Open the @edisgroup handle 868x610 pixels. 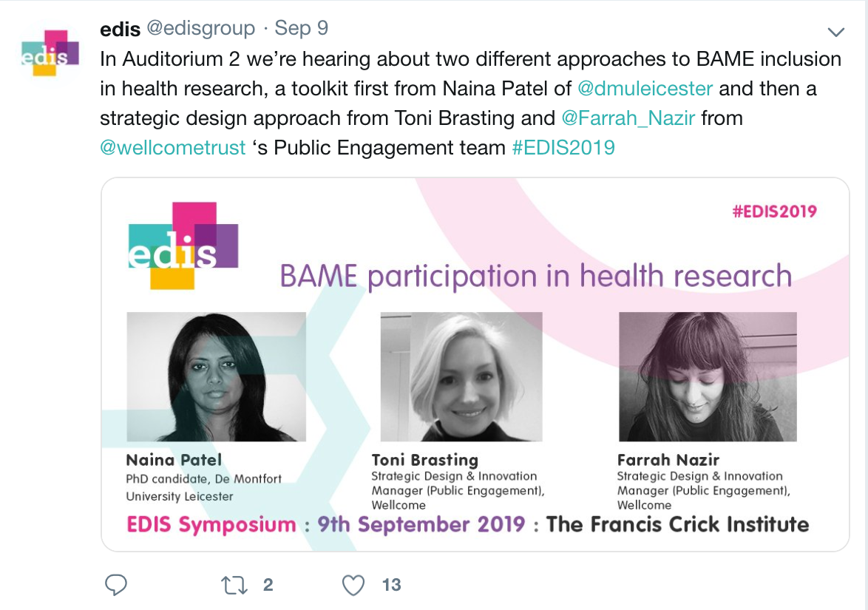[x=200, y=28]
